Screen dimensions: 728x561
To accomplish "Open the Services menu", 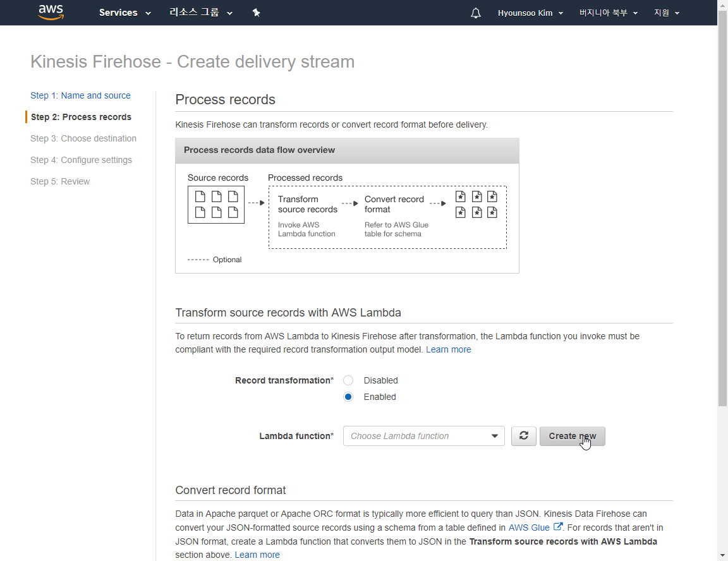I will click(125, 13).
